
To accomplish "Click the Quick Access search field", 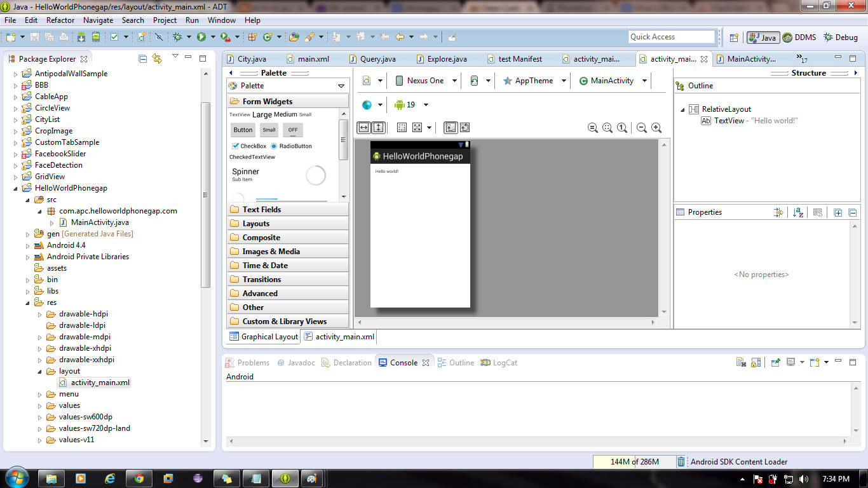I will (672, 37).
